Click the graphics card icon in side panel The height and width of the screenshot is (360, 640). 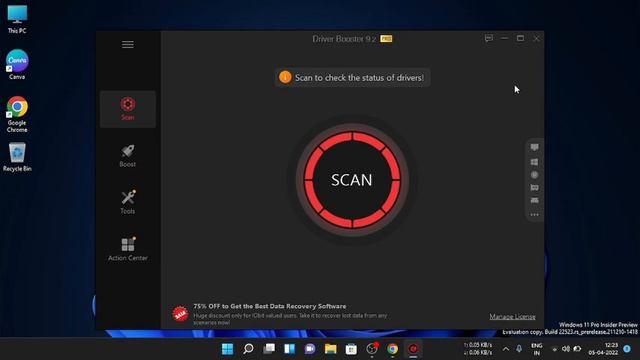(534, 187)
